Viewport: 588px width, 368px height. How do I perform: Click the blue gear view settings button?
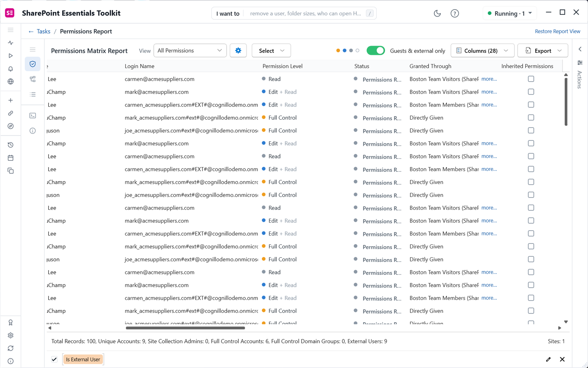tap(238, 50)
